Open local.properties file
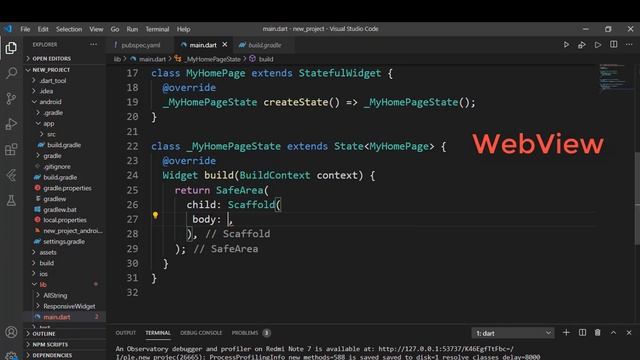Viewport: 640px width, 360px height. coord(65,220)
